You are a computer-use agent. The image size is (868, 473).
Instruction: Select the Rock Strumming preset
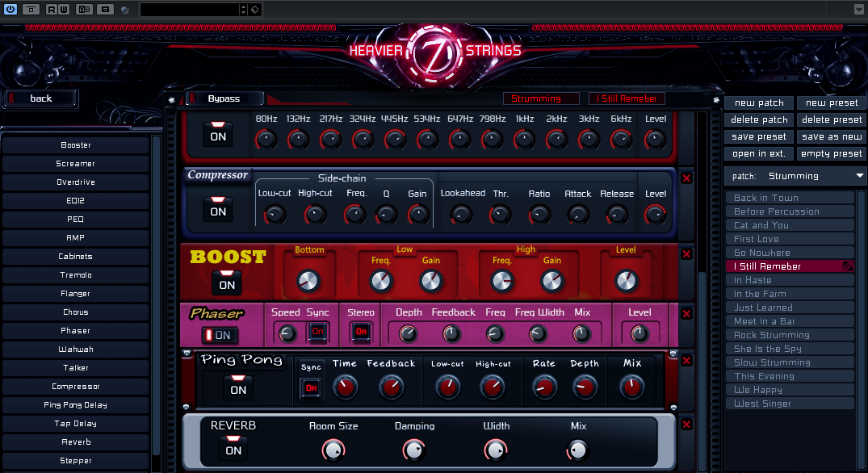[790, 335]
